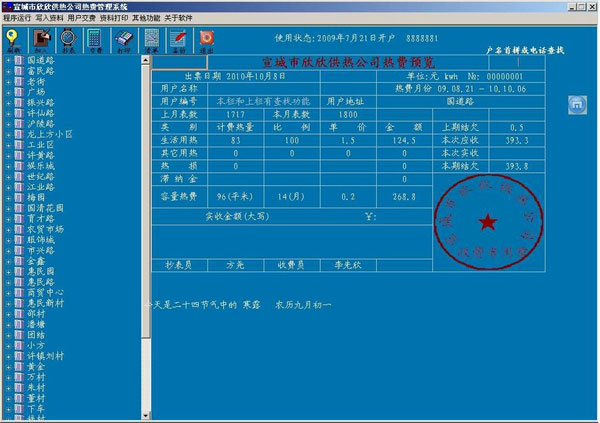Click the floating blue round button at right

point(577,105)
